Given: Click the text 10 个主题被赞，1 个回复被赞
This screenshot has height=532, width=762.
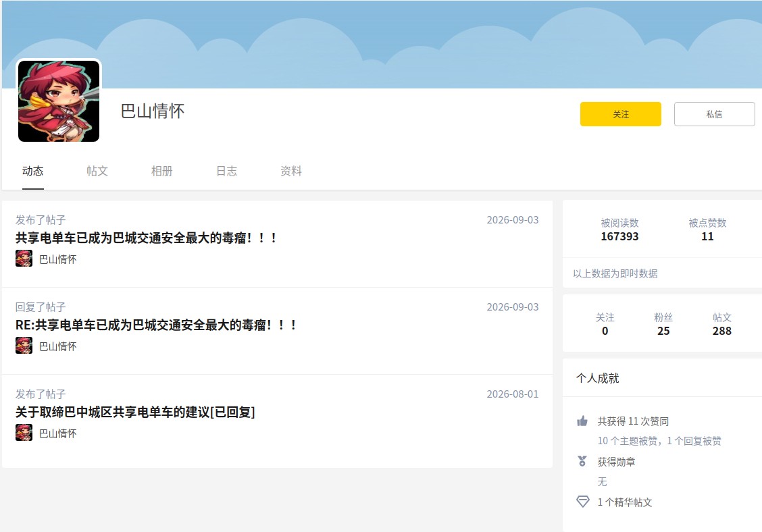Looking at the screenshot, I should [x=659, y=441].
